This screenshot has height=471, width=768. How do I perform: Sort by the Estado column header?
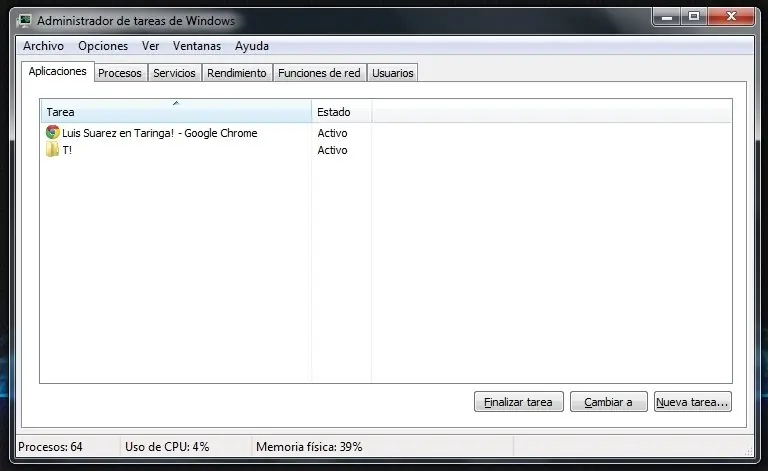pos(341,112)
